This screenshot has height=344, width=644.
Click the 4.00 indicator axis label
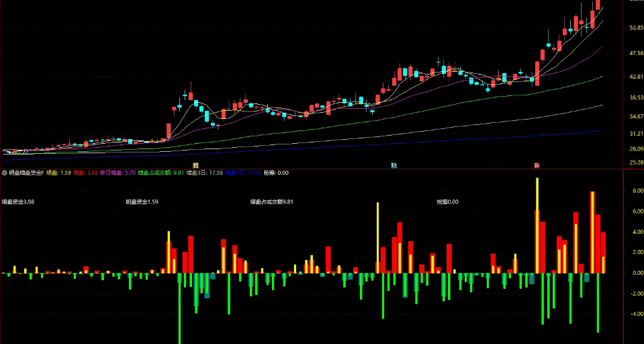click(x=638, y=232)
